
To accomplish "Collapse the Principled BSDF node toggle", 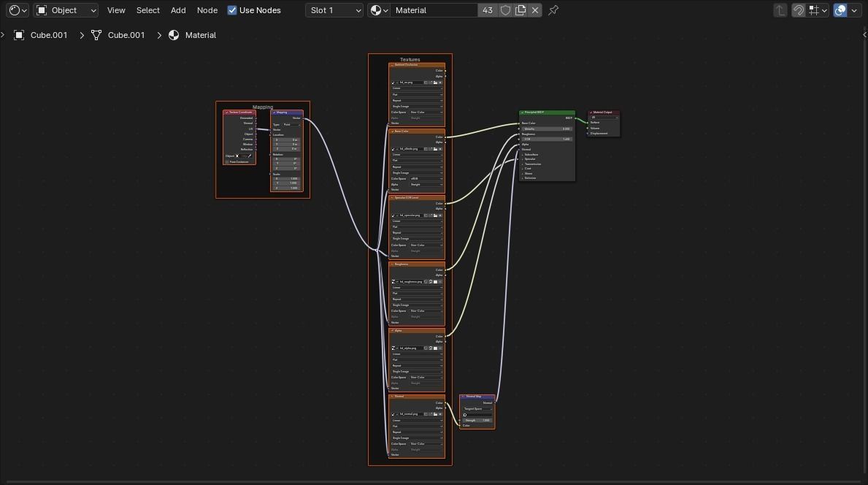I will [522, 112].
